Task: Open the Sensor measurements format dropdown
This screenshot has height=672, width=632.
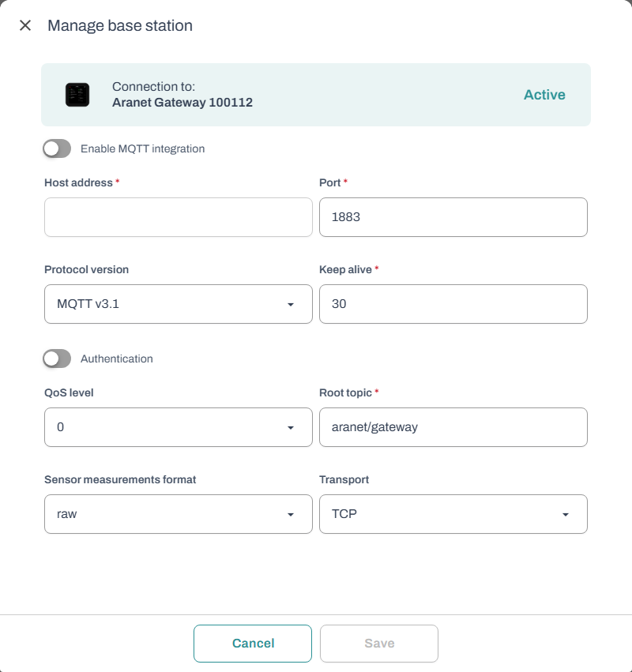Action: tap(178, 514)
